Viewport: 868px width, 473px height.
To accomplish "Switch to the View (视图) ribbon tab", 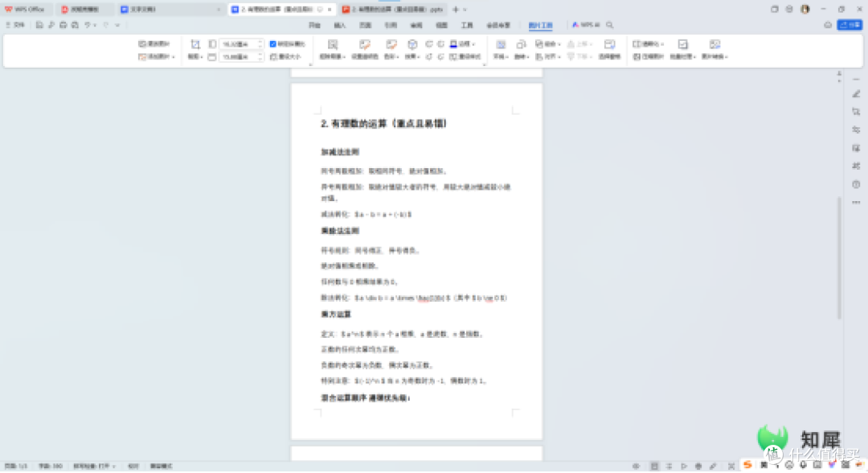I will 441,25.
